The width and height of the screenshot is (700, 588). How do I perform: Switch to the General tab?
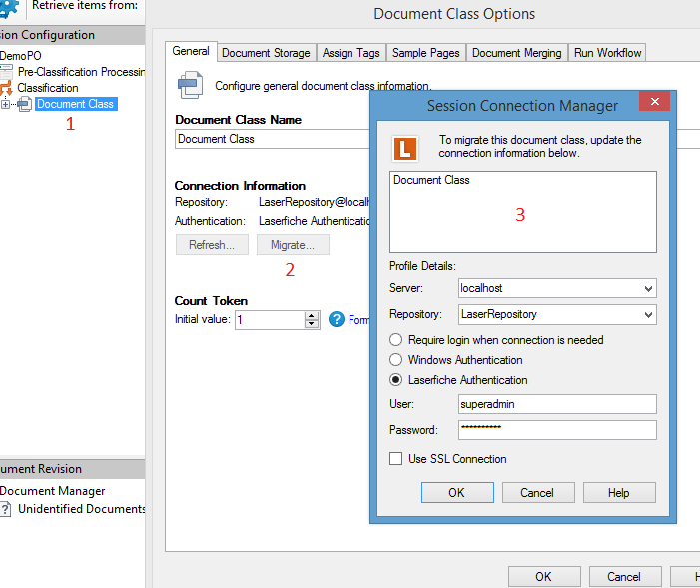coord(191,51)
